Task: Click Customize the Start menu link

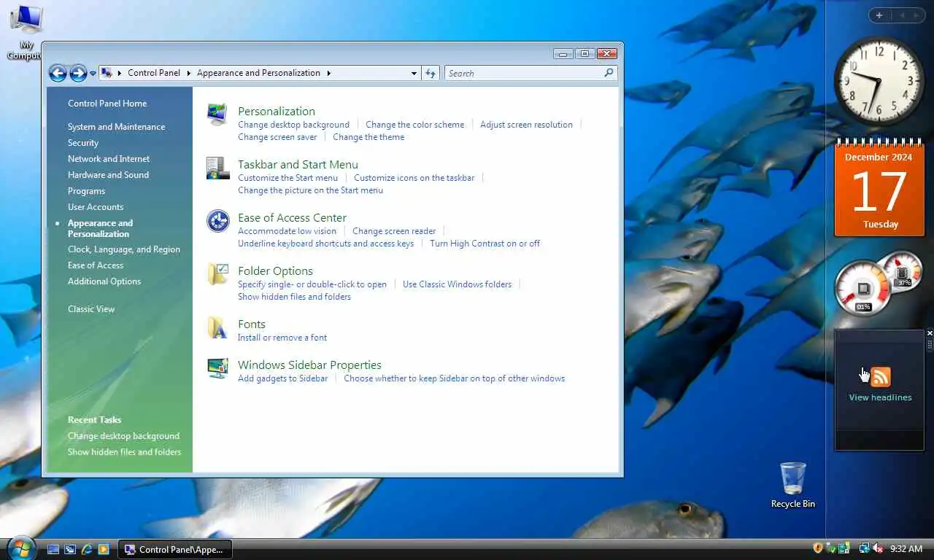Action: [x=287, y=178]
